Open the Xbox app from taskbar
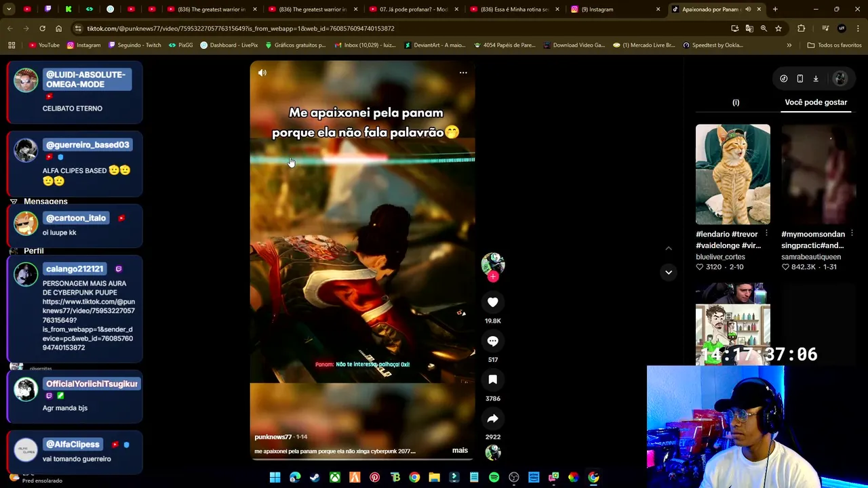Viewport: 868px width, 488px height. point(335,477)
